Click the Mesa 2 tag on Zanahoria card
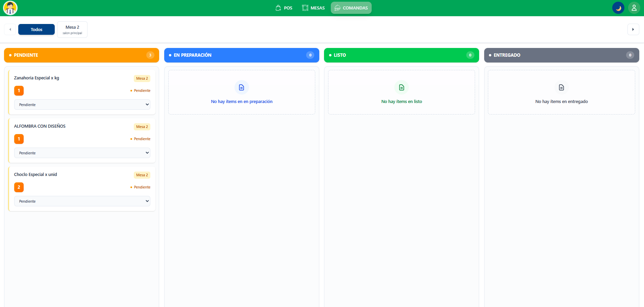Screen dimensions: 644x307 point(142,79)
